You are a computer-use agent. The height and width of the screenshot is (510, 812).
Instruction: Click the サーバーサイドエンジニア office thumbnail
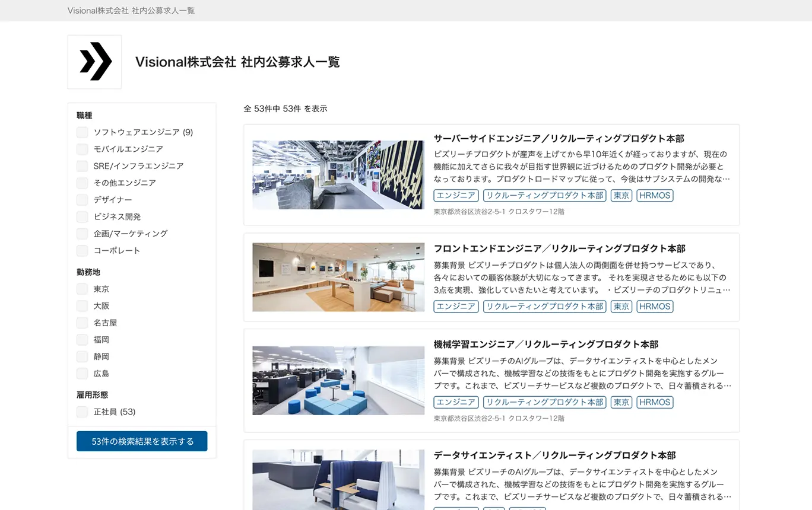pos(338,175)
